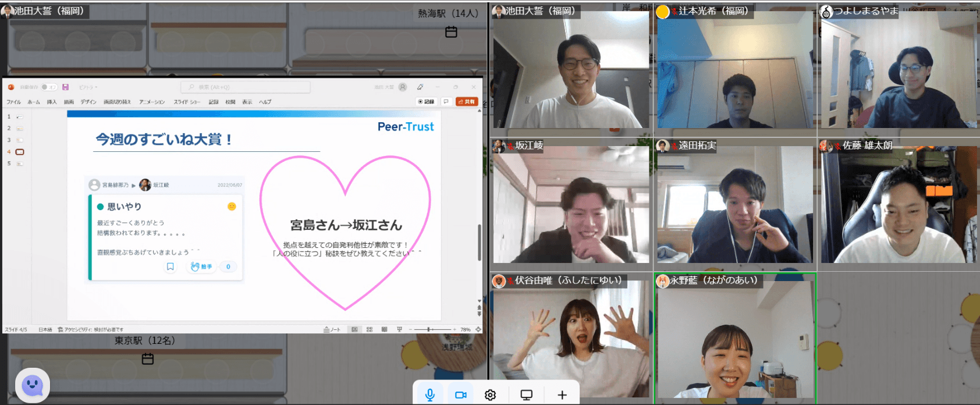Screen dimensions: 980x405
Task: Click the calendar icon under 熱海駅 (14人)
Action: coord(451,32)
